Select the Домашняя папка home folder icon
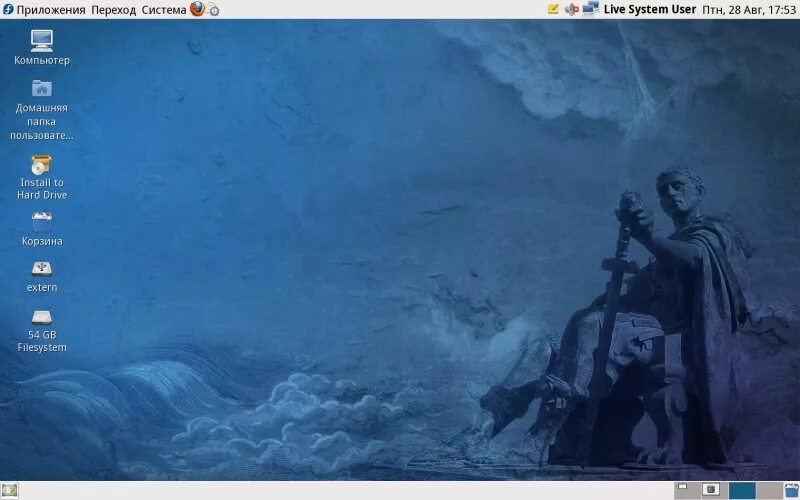The image size is (800, 500). 42,110
